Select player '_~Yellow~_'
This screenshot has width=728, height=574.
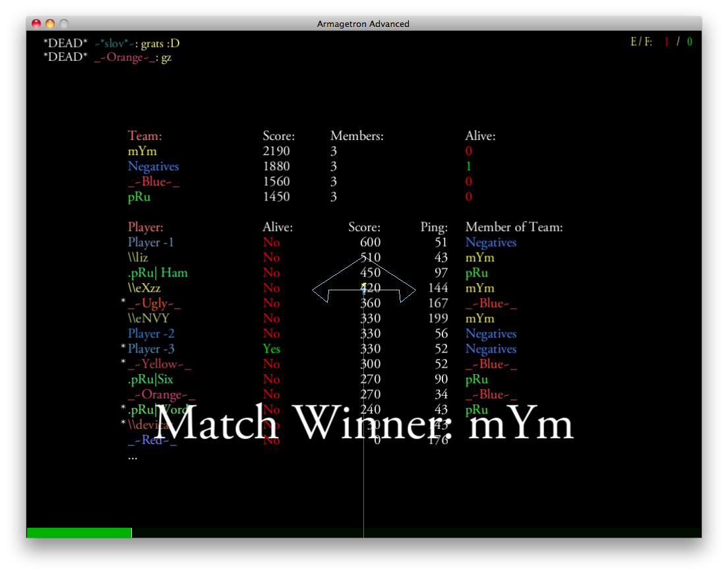click(160, 364)
